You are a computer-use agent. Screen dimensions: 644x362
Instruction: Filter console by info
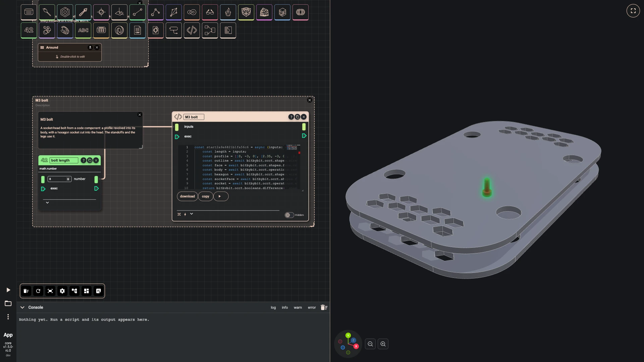[x=285, y=307]
